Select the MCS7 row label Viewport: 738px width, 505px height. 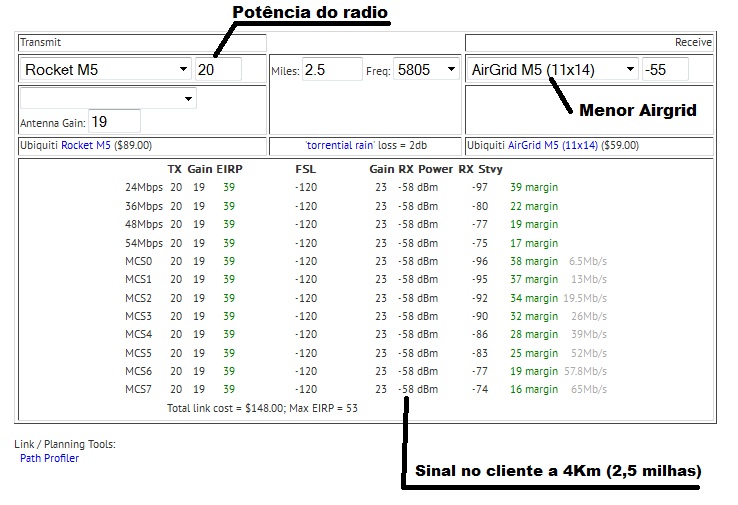[x=138, y=389]
